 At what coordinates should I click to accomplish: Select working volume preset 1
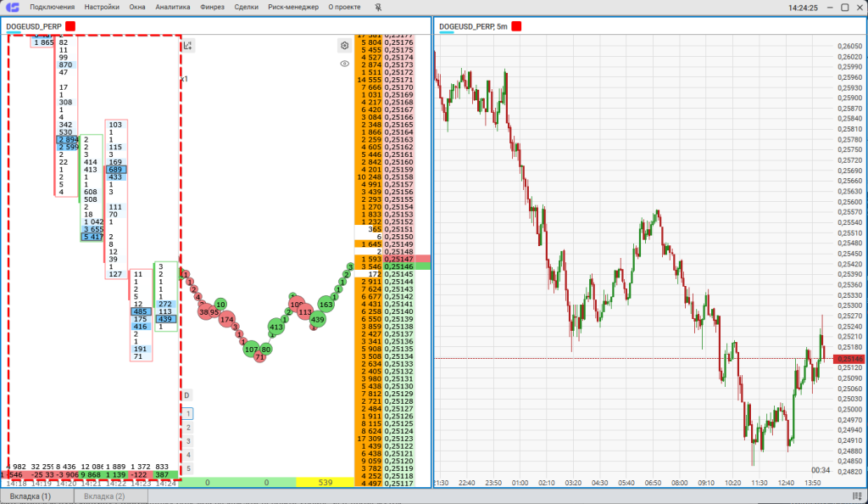point(188,414)
